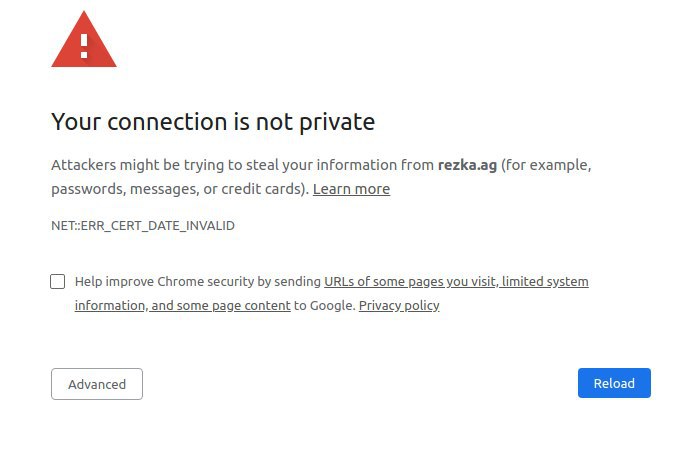The height and width of the screenshot is (470, 696).
Task: Click the (for example, text
Action: tap(546, 165)
